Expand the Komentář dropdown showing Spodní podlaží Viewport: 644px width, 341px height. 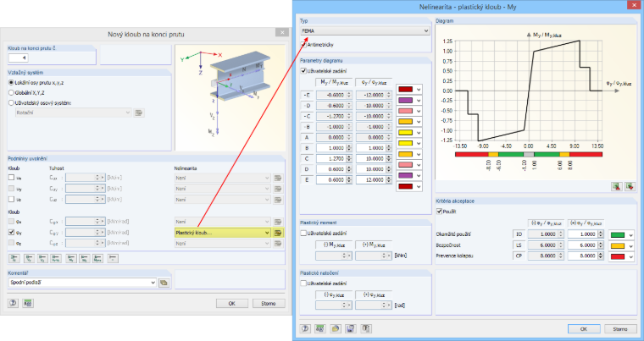click(x=82, y=283)
